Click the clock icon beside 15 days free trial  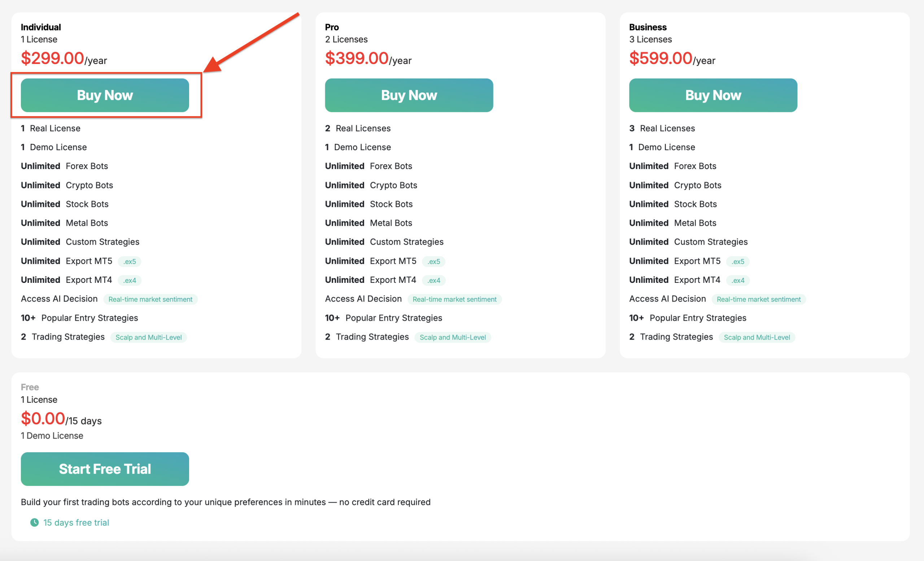point(35,522)
